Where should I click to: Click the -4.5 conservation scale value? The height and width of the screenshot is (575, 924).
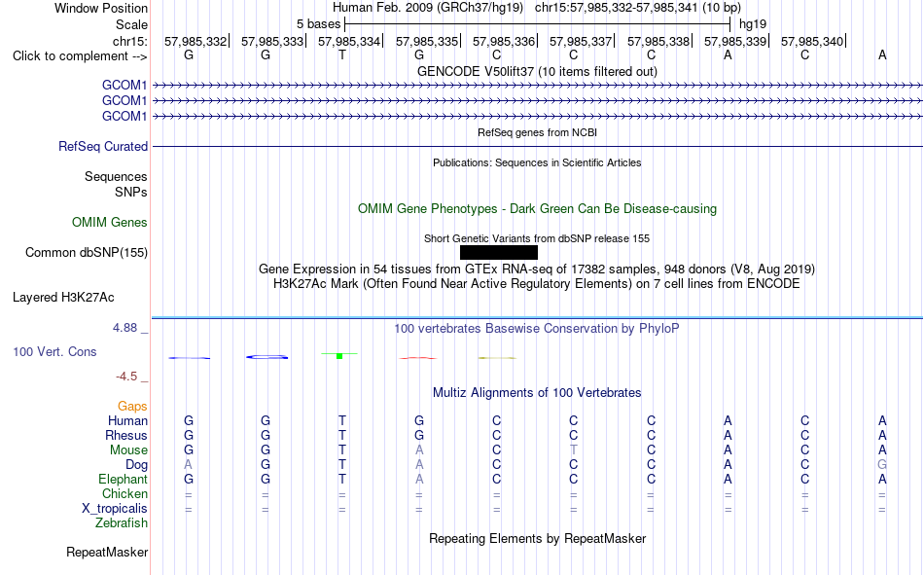(x=126, y=377)
